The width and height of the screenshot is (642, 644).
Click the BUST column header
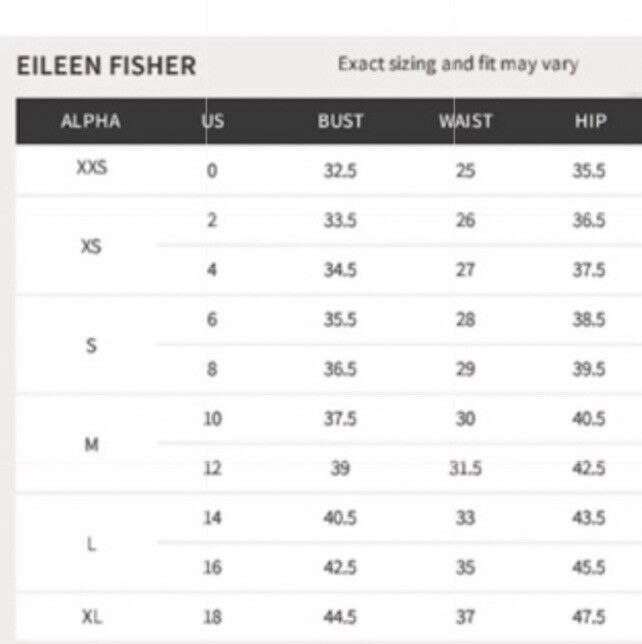coord(340,121)
